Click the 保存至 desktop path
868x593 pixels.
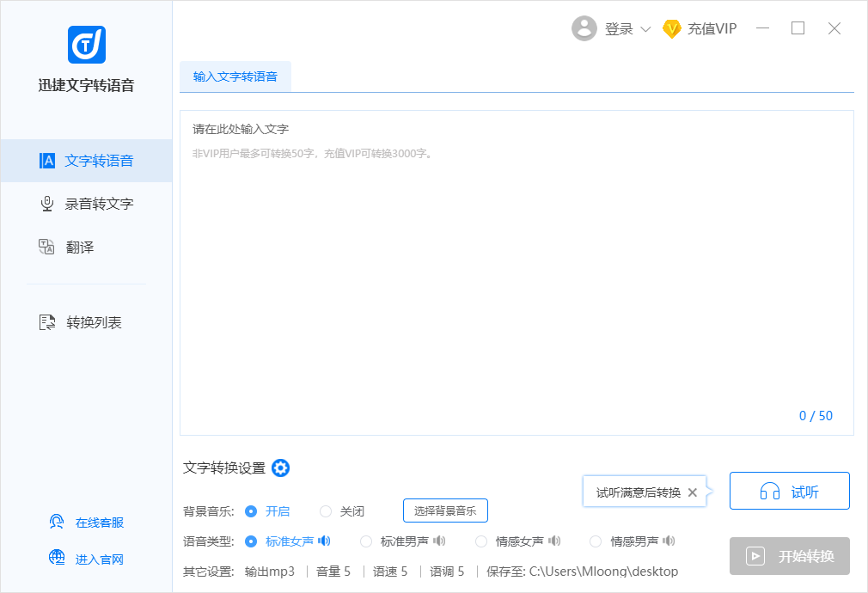tap(583, 572)
